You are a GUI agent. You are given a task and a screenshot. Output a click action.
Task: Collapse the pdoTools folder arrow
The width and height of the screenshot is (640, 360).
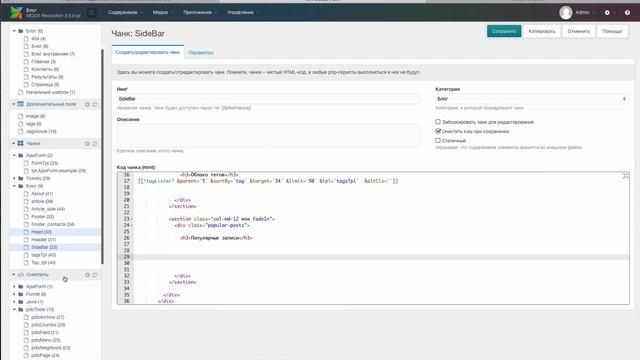pos(15,309)
